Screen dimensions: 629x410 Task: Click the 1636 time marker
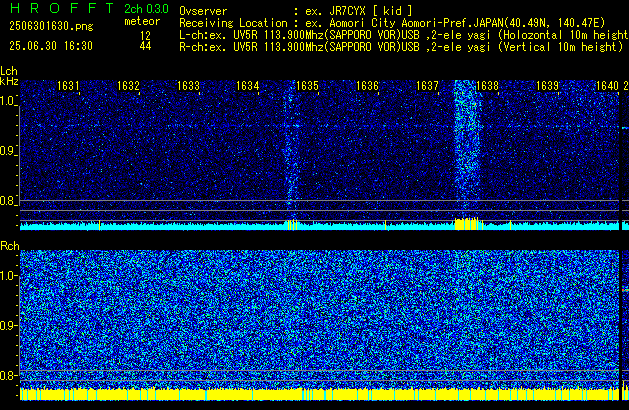coord(367,86)
